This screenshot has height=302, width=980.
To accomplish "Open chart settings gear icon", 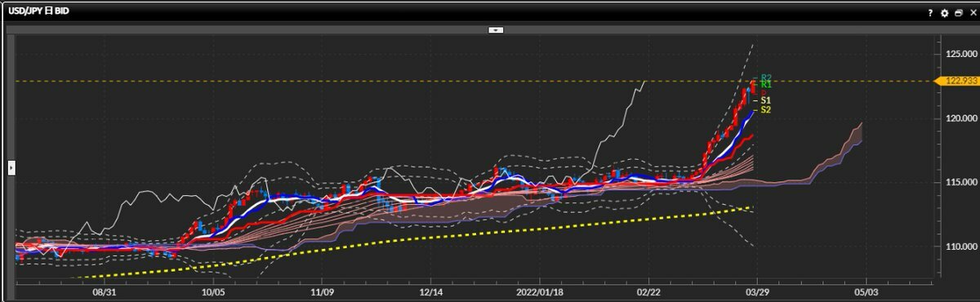I will tap(944, 13).
